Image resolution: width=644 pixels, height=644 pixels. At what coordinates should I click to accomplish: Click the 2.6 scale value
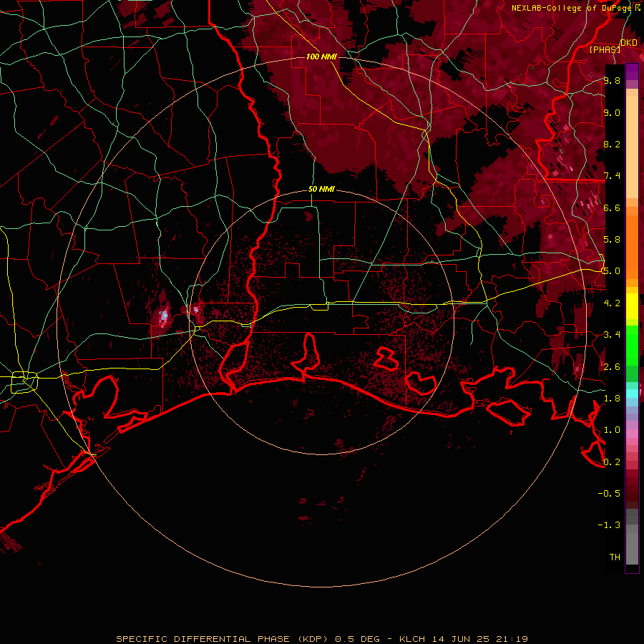612,367
